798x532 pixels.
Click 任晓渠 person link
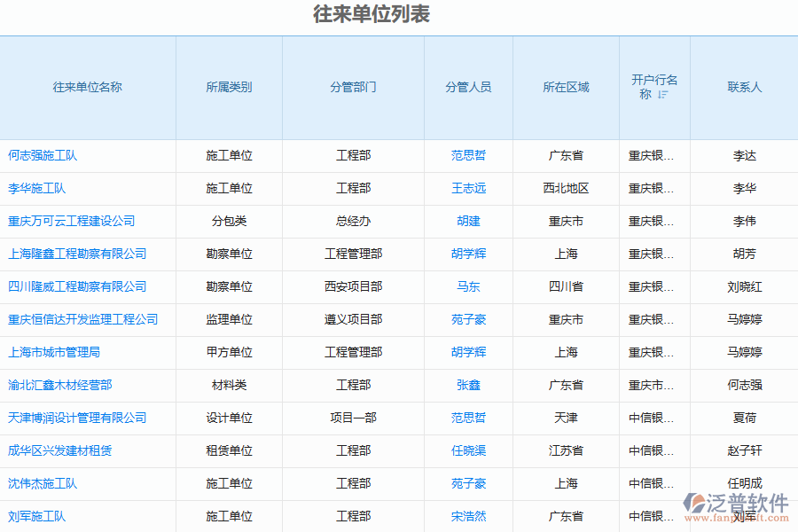tap(468, 450)
